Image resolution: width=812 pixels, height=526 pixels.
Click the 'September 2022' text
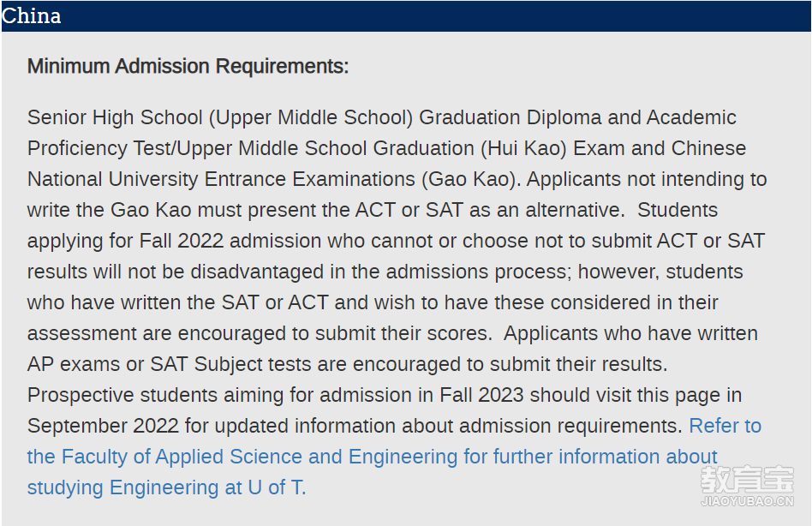coord(104,426)
